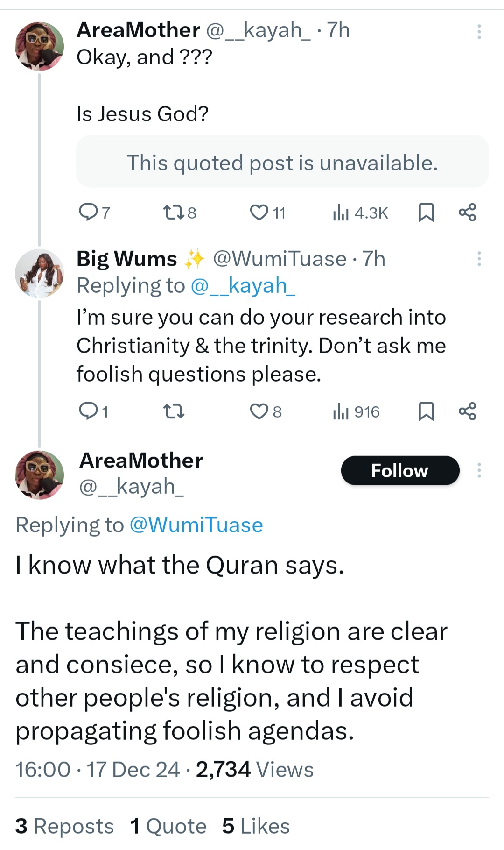Bookmark AreaMother's first post
This screenshot has width=504, height=850.
click(426, 212)
